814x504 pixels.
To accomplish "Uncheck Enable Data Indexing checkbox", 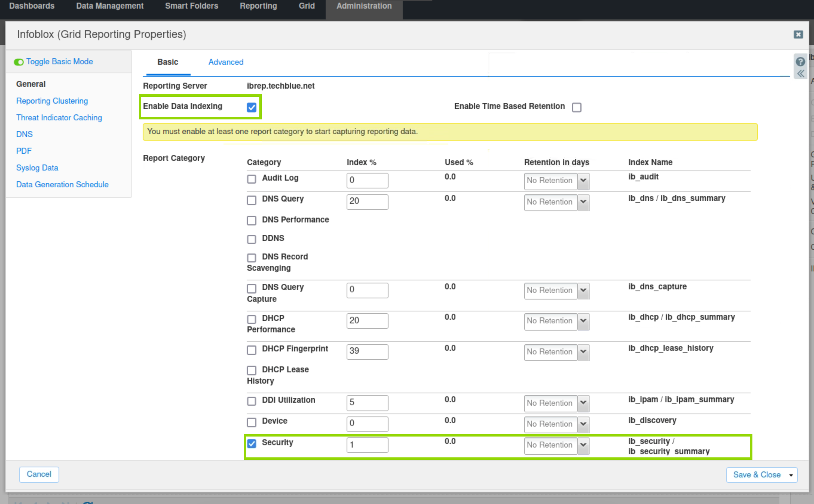I will [252, 107].
